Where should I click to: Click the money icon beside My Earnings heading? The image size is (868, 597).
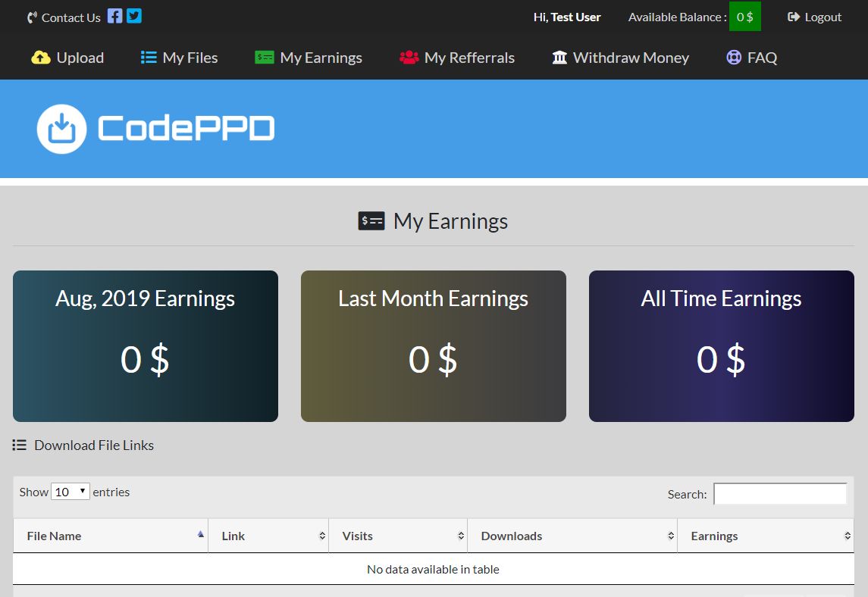point(371,221)
